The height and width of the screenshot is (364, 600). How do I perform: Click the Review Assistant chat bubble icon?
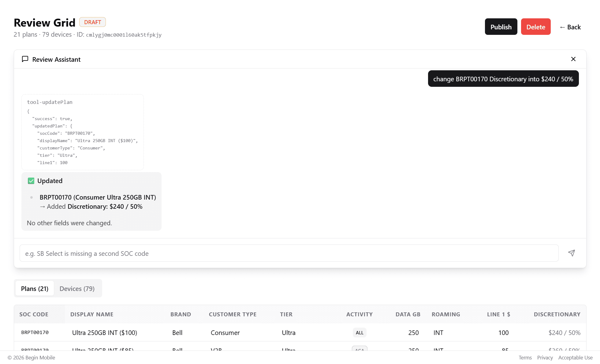(25, 59)
